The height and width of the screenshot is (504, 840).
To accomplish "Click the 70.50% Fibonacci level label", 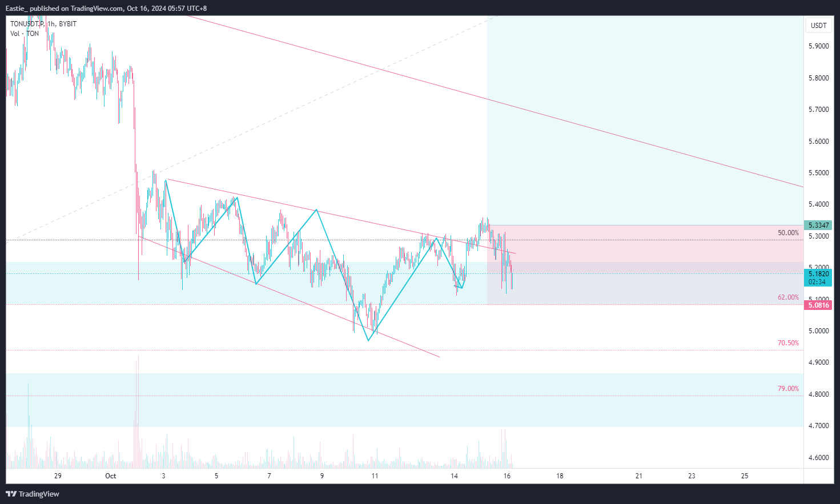I will coord(788,343).
